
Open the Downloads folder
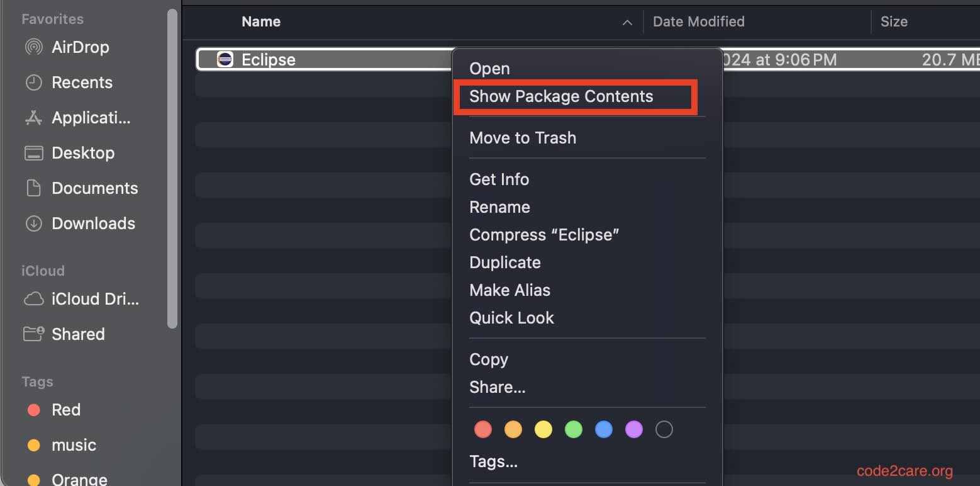click(93, 223)
